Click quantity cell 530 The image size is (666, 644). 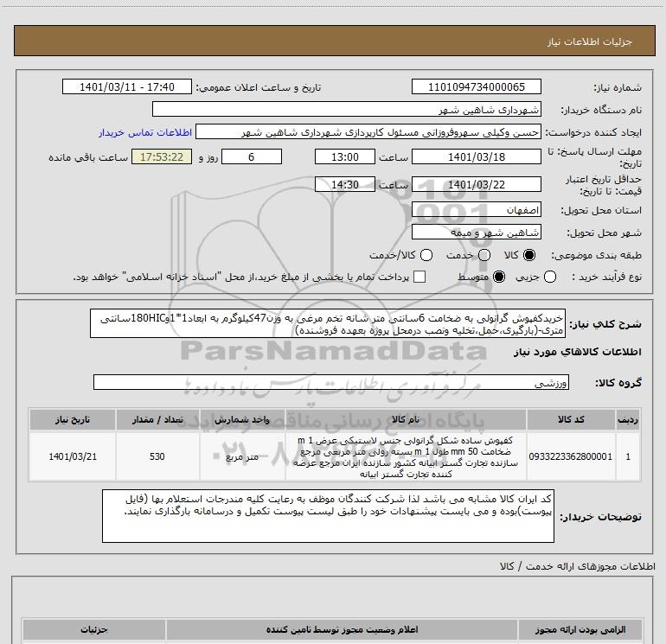(157, 456)
